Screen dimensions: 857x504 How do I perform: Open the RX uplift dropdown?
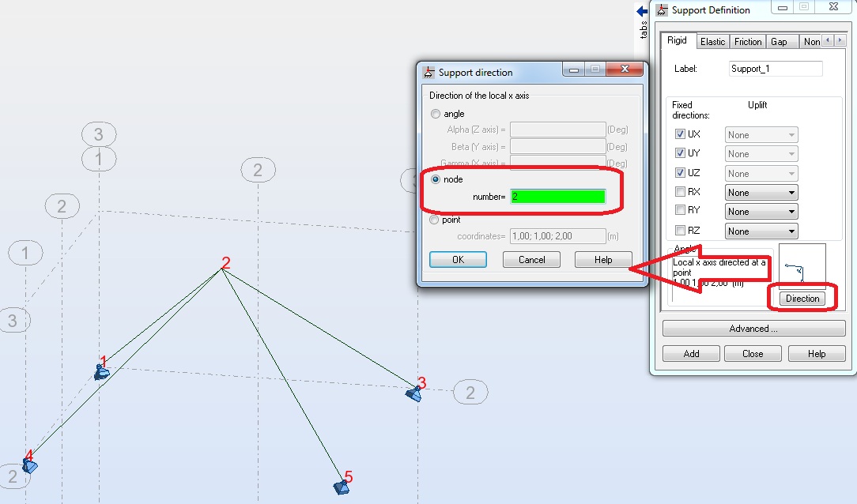coord(761,193)
